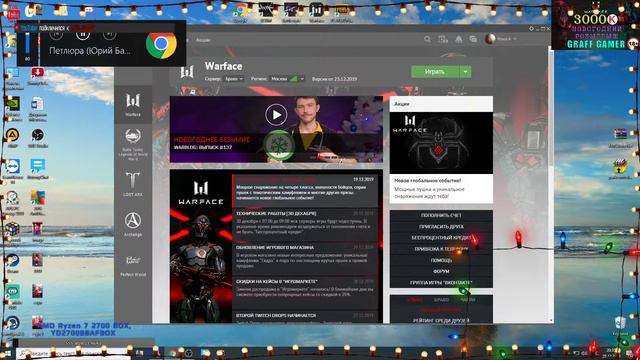Open the Chrome icon in the top desktop row
This screenshot has width=640, height=360.
[x=240, y=12]
